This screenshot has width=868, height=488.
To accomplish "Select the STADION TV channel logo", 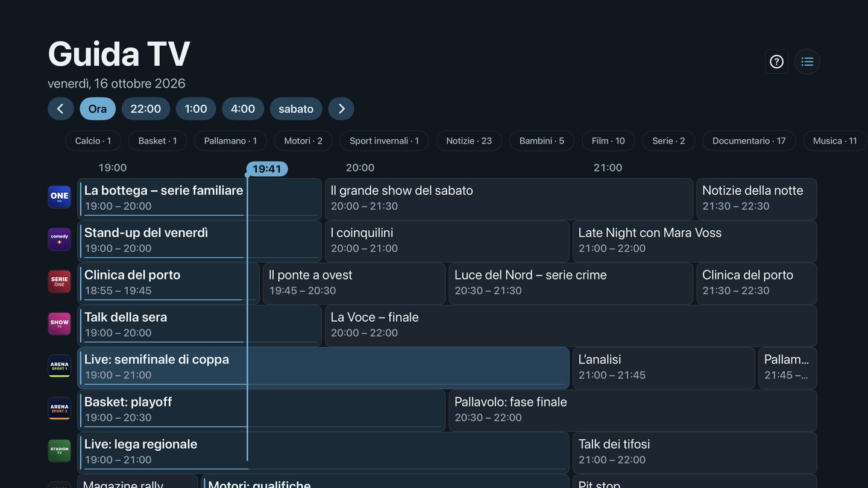I will pos(60,451).
